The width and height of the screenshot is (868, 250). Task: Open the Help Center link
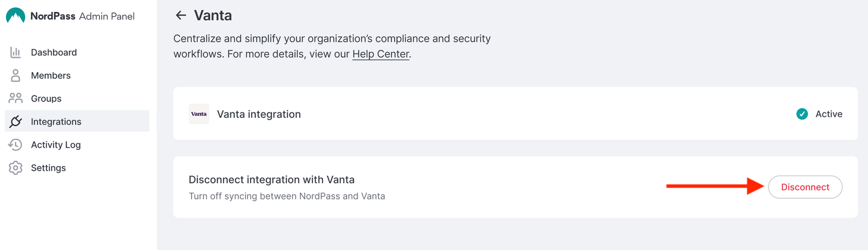click(381, 54)
